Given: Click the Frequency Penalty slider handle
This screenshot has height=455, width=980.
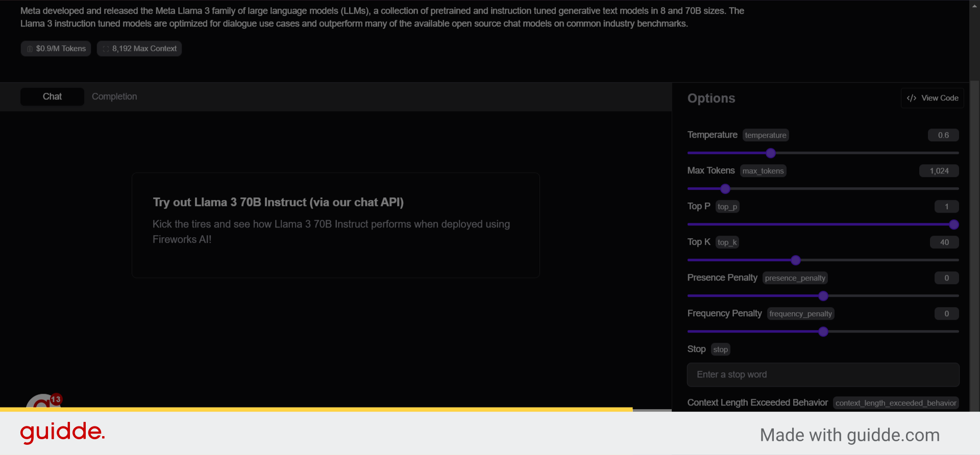Looking at the screenshot, I should coord(823,332).
